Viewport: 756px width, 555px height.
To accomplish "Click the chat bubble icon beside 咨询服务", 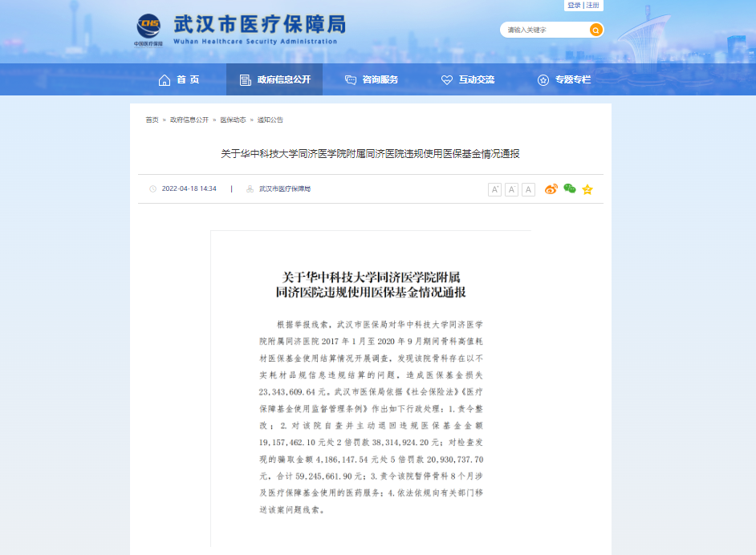I will pos(350,79).
